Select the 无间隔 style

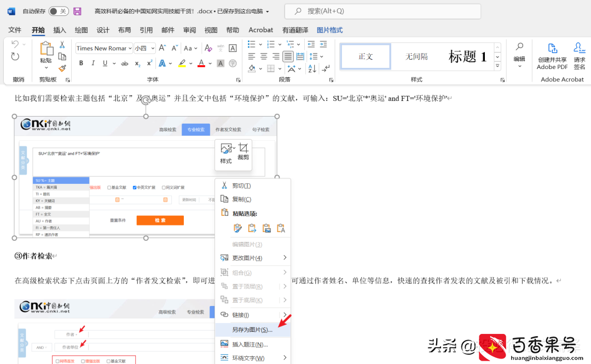point(416,56)
